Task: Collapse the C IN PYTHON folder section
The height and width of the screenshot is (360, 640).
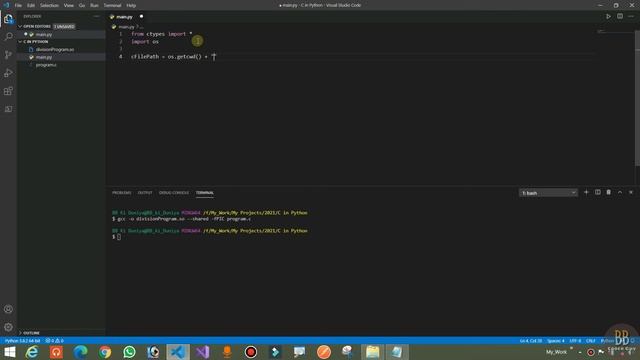Action: 20,42
